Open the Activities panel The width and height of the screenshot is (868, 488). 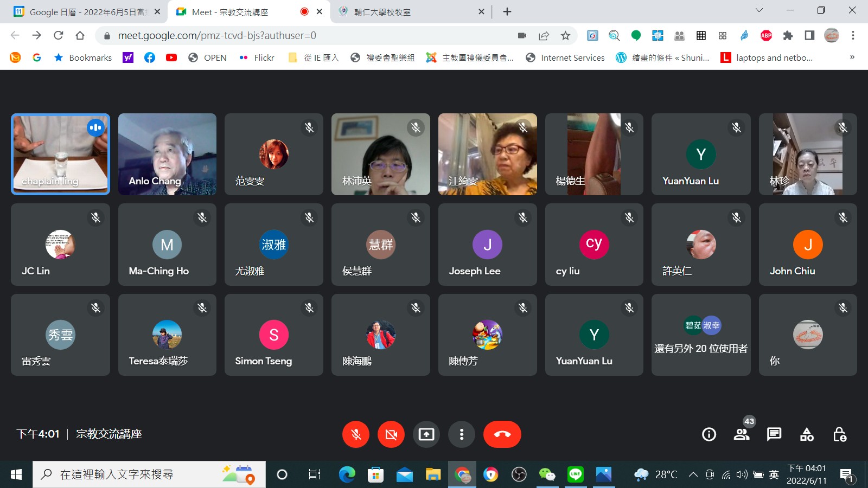807,434
